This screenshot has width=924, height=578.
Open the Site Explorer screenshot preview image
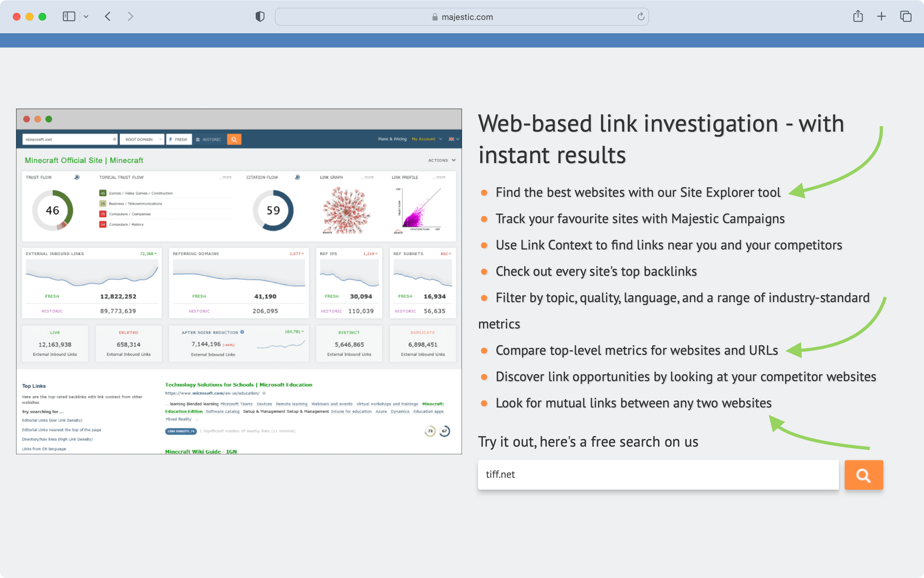239,281
